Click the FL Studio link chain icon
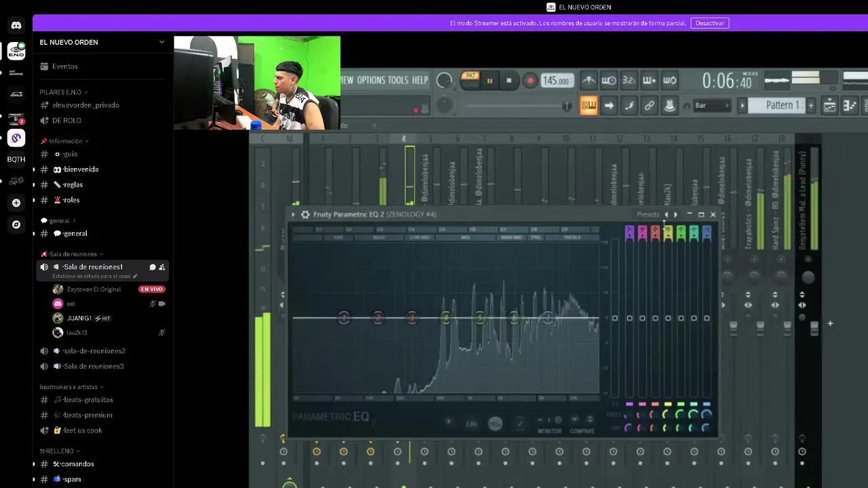This screenshot has width=868, height=488. pos(650,105)
